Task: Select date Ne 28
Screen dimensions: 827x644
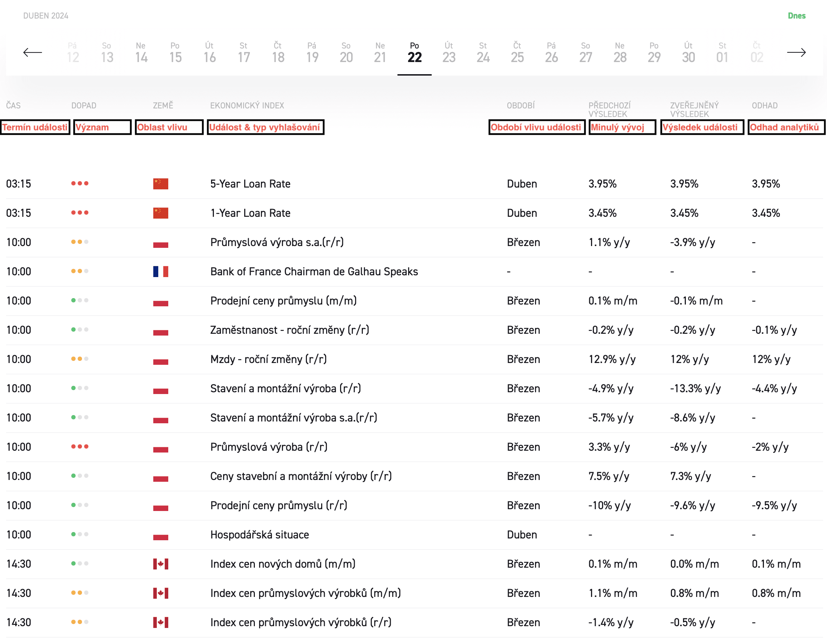Action: [620, 53]
